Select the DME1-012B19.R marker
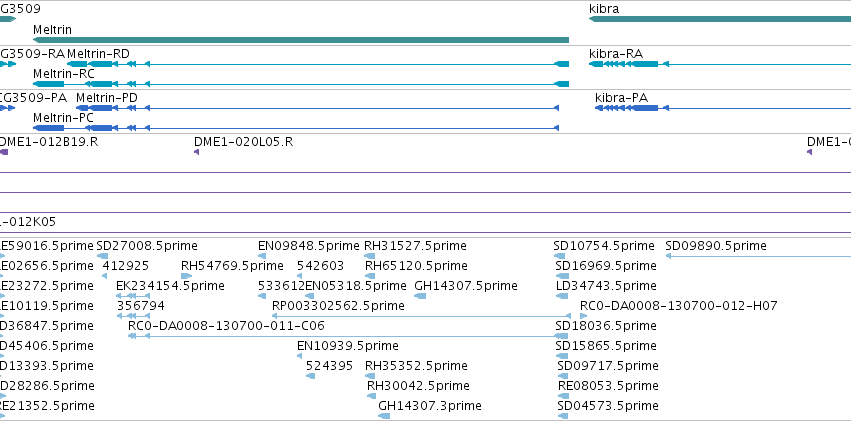This screenshot has width=851, height=421. [x=3, y=152]
